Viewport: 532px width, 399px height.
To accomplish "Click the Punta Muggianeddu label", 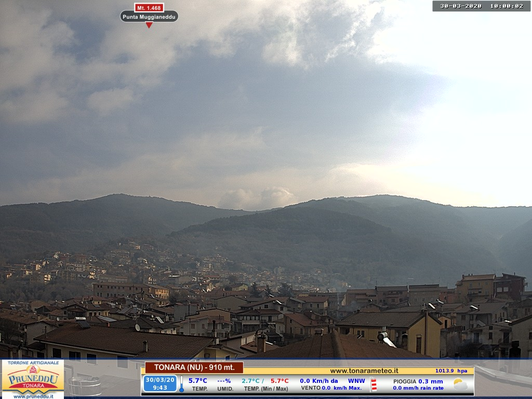I will [149, 17].
